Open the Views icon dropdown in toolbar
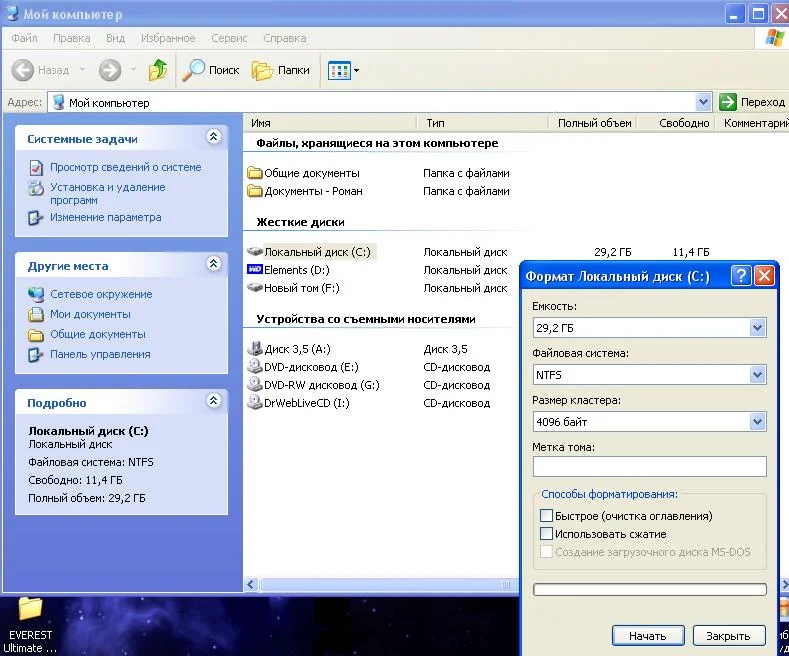The width and height of the screenshot is (789, 656). pos(344,70)
